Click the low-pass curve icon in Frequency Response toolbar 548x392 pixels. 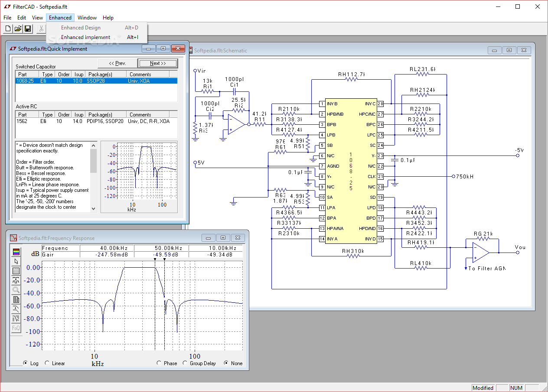[x=16, y=309]
